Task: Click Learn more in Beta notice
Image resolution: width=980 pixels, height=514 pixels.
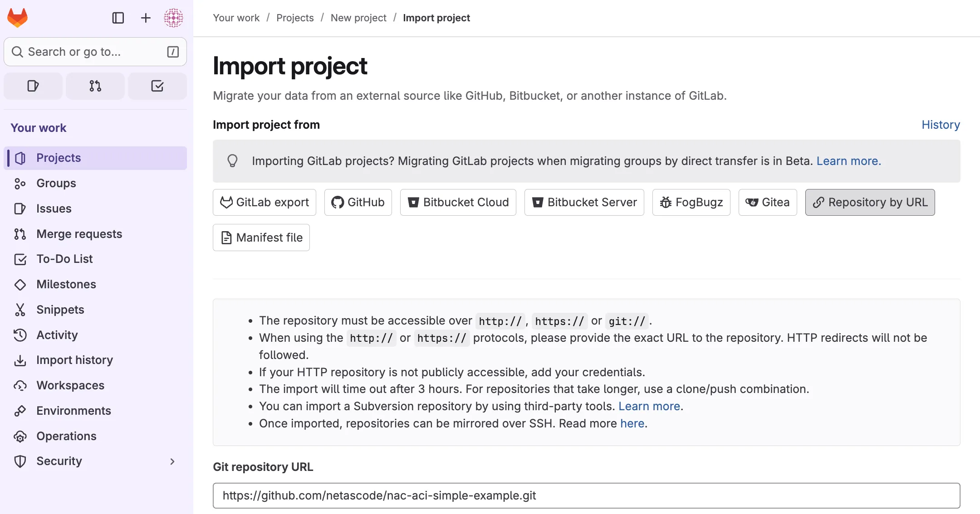Action: 848,161
